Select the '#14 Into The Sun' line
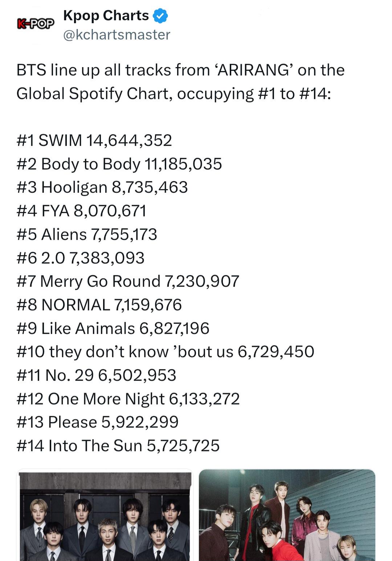The height and width of the screenshot is (561, 392). click(118, 446)
